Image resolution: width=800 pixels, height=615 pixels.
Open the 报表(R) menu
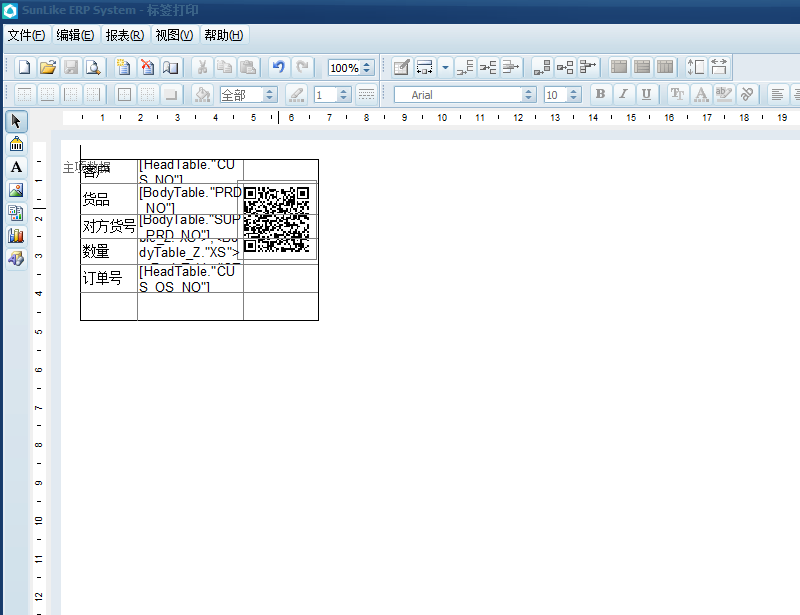click(125, 35)
